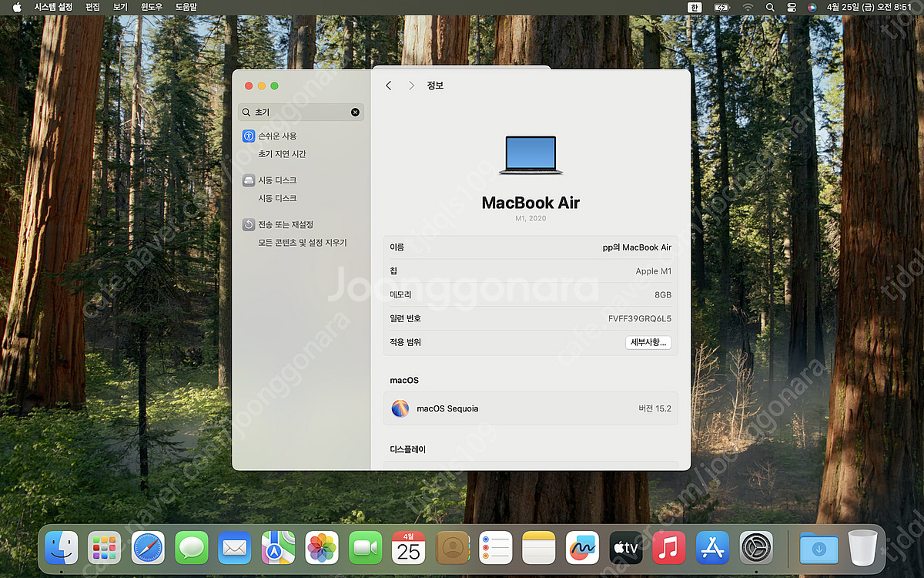
Task: Open the Downloads folder in Dock
Action: pyautogui.click(x=818, y=548)
